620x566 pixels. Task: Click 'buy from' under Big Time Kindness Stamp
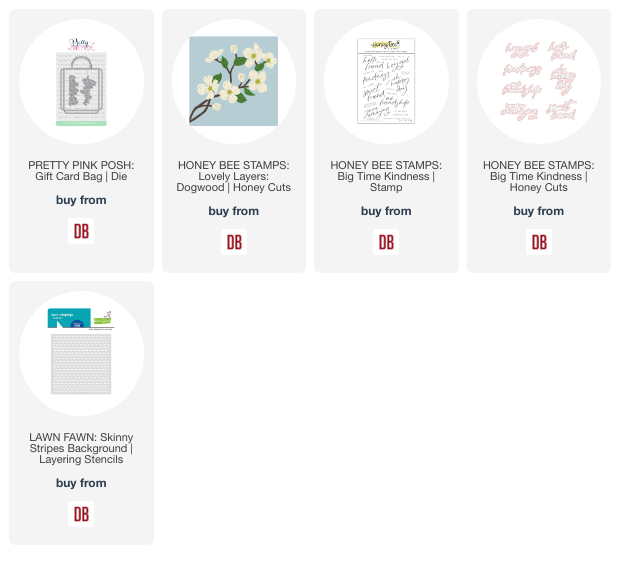(x=386, y=211)
